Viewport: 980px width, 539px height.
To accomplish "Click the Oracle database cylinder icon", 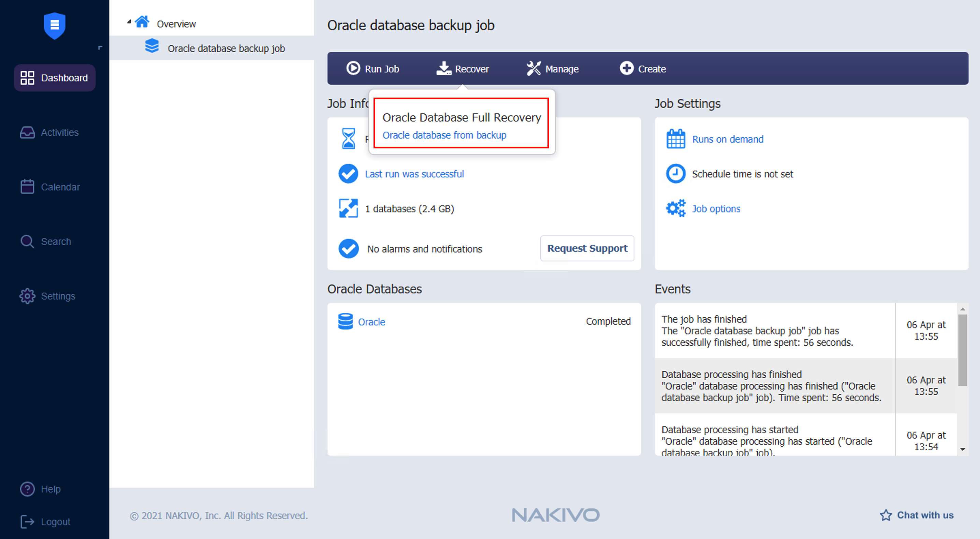I will tap(346, 321).
